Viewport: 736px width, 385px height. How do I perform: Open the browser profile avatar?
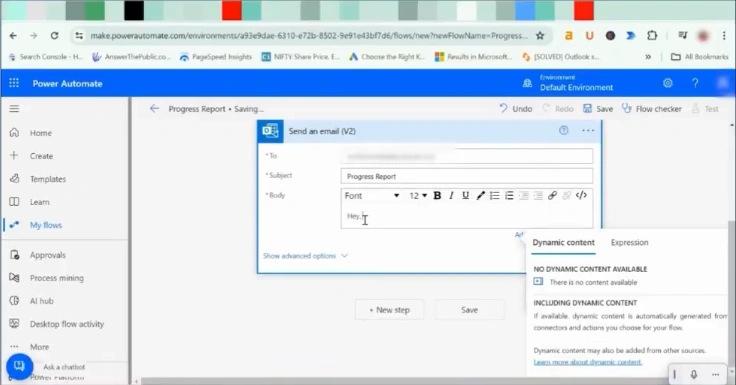pos(703,36)
